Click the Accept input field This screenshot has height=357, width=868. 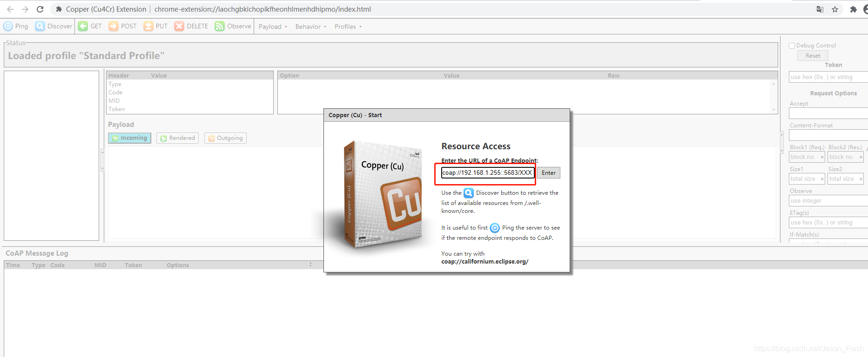pos(828,113)
